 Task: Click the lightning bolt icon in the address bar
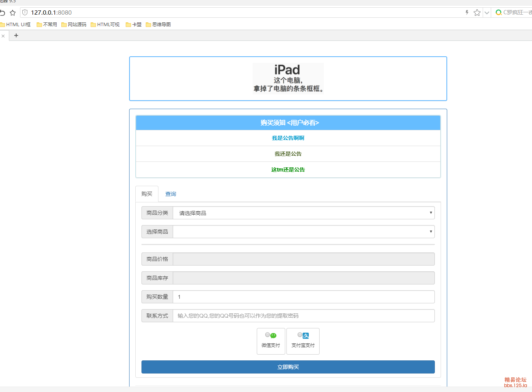coord(467,13)
